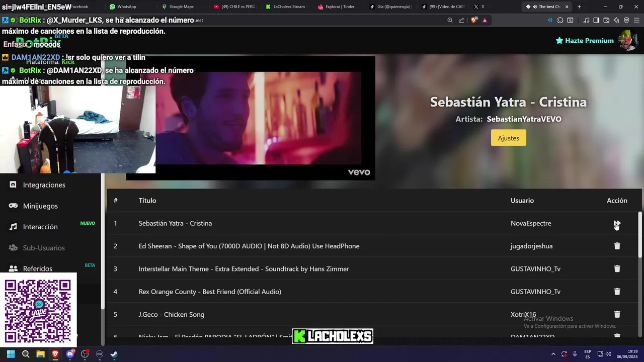Click the Minijuegos gamepad icon

[x=13, y=206]
